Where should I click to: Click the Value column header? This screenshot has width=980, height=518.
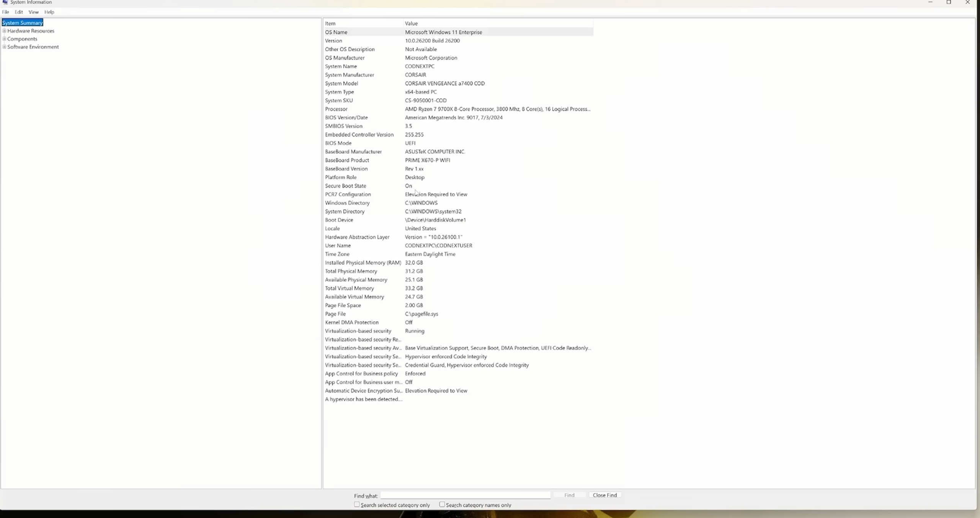point(498,23)
